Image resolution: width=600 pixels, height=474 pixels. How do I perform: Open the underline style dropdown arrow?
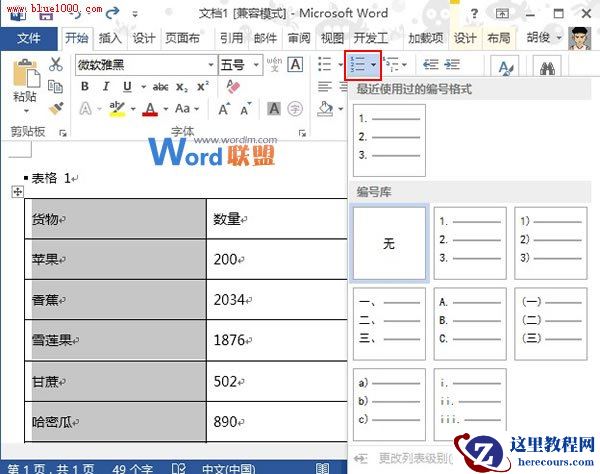143,87
